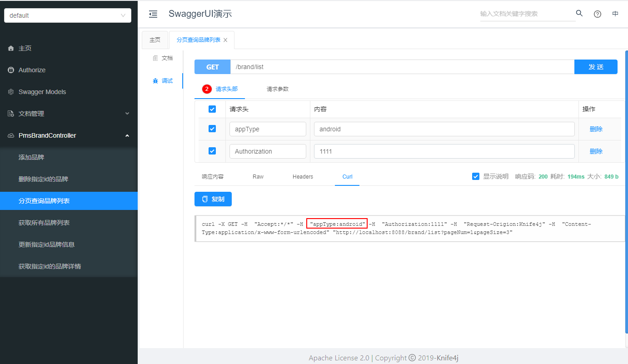Switch language with the 中 icon
Image resolution: width=628 pixels, height=364 pixels.
[x=615, y=14]
